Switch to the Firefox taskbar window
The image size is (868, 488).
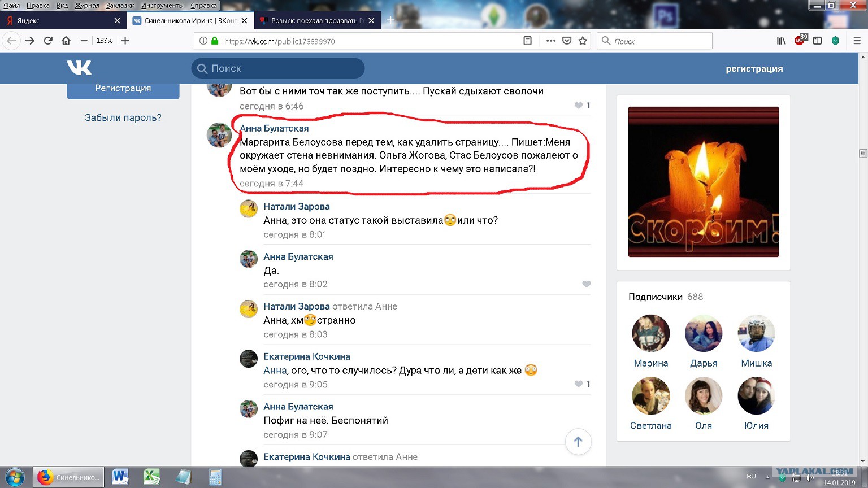click(x=68, y=477)
